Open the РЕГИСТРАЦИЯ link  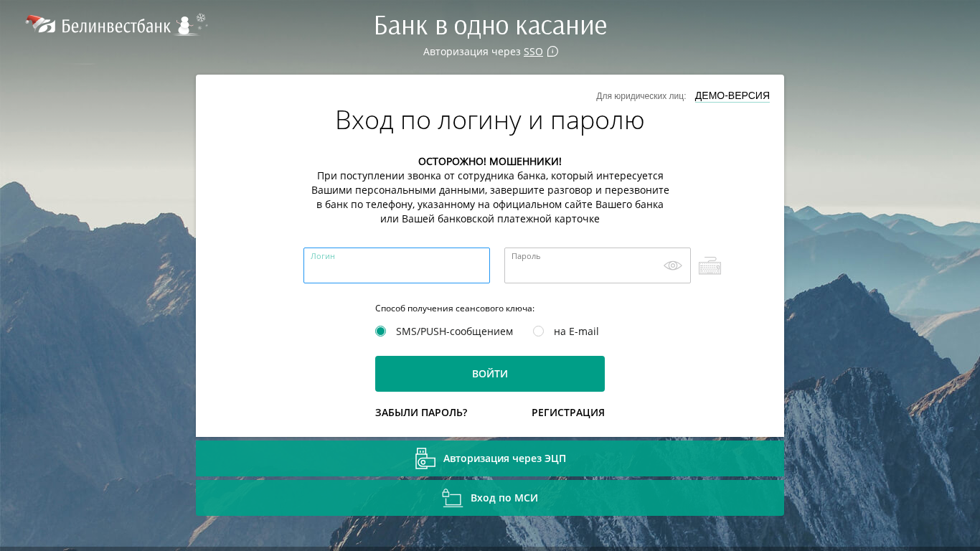pos(568,413)
